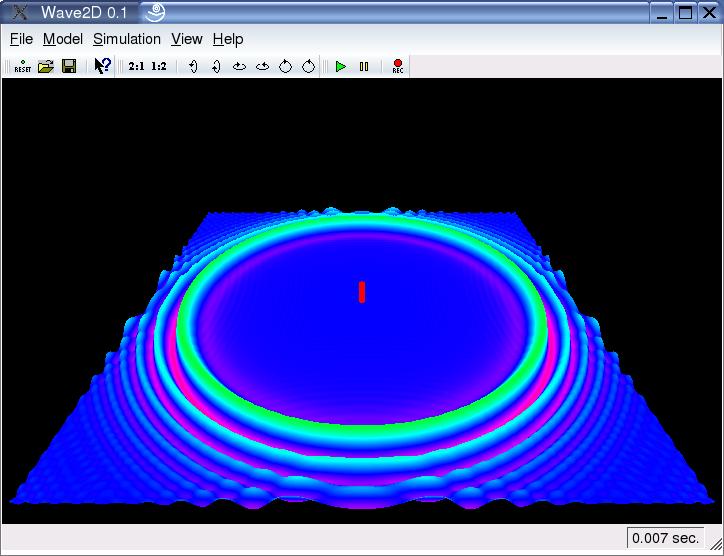The width and height of the screenshot is (724, 556).
Task: Activate the What's This help pointer
Action: [x=102, y=66]
